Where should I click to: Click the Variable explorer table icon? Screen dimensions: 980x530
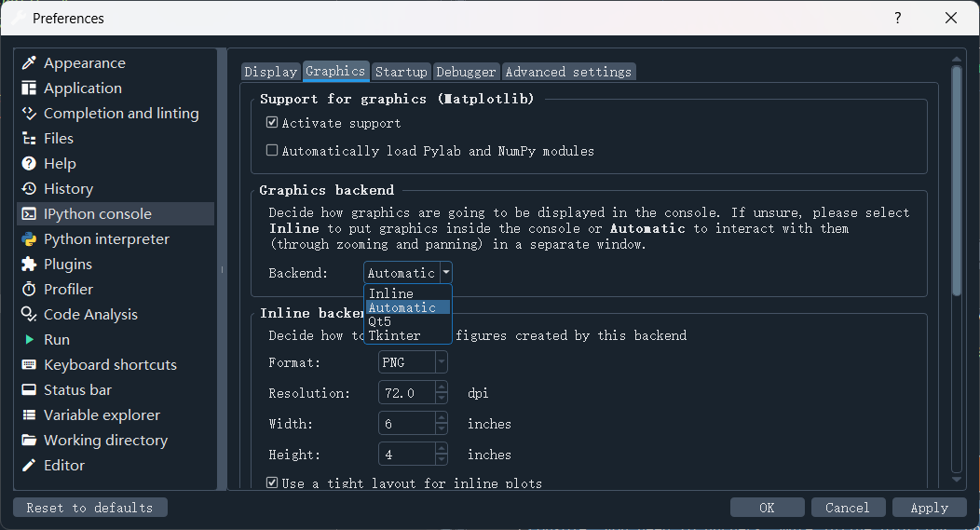coord(29,415)
